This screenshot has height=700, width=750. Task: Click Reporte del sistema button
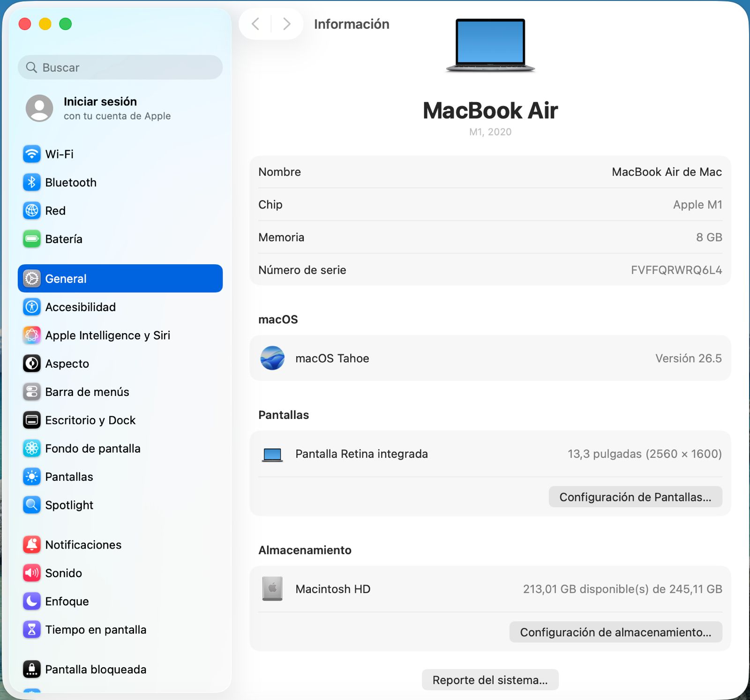[x=490, y=680]
